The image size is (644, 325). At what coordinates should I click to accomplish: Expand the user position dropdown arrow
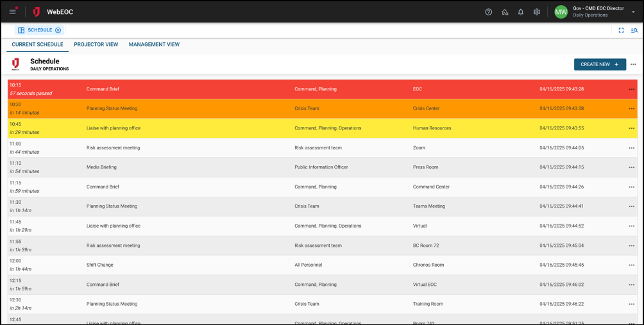[633, 12]
